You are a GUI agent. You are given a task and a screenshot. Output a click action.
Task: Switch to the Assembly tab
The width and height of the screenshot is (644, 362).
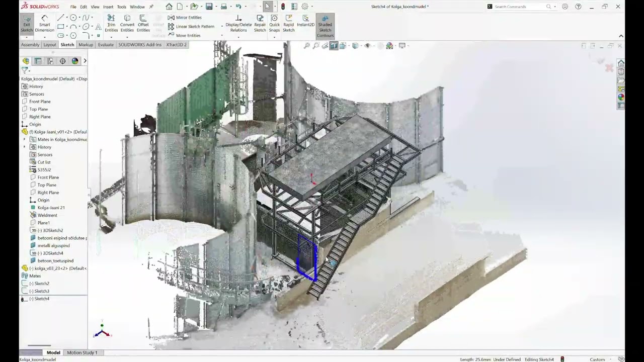(x=30, y=45)
